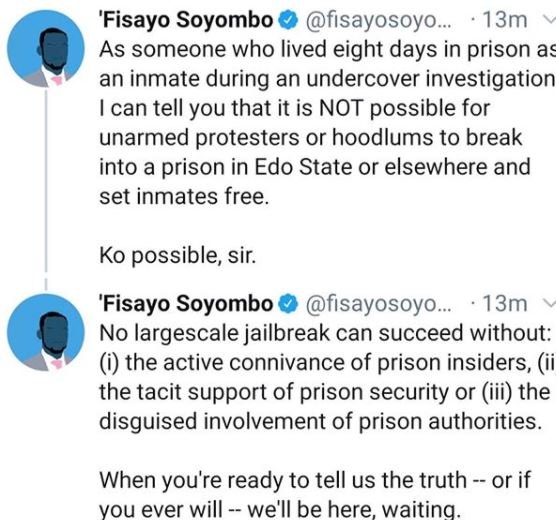This screenshot has height=520, width=556.
Task: Open the first tweet's profile avatar
Action: (x=46, y=49)
